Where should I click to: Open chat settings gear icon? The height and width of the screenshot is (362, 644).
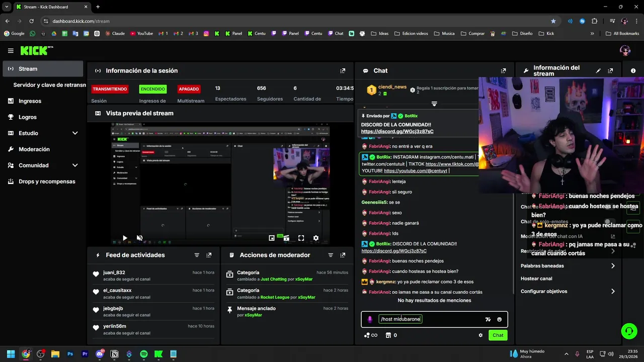point(480,335)
